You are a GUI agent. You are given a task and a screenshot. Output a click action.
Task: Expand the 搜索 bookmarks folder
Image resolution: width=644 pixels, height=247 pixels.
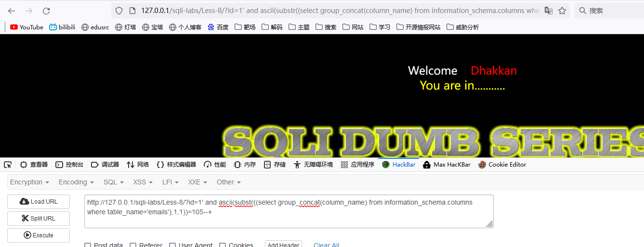pyautogui.click(x=326, y=27)
